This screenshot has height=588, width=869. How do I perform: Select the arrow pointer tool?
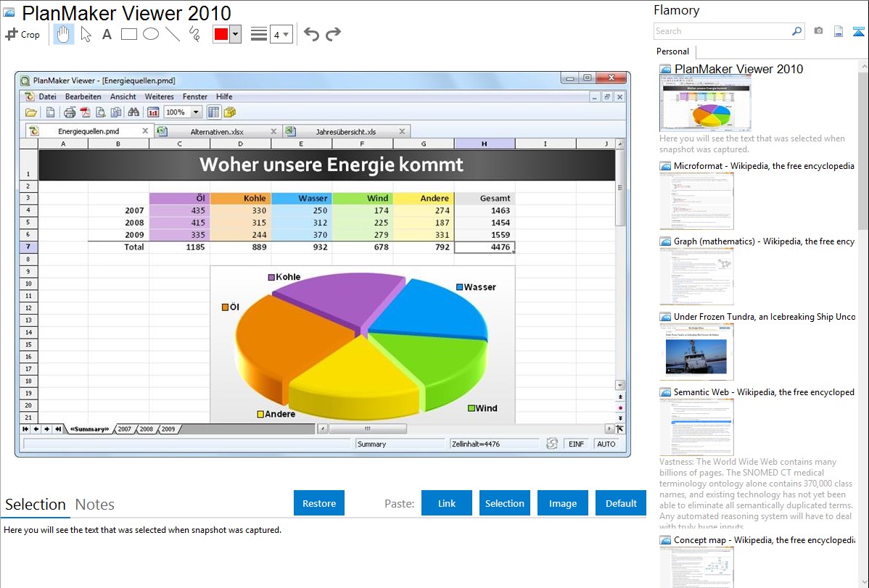coord(86,34)
